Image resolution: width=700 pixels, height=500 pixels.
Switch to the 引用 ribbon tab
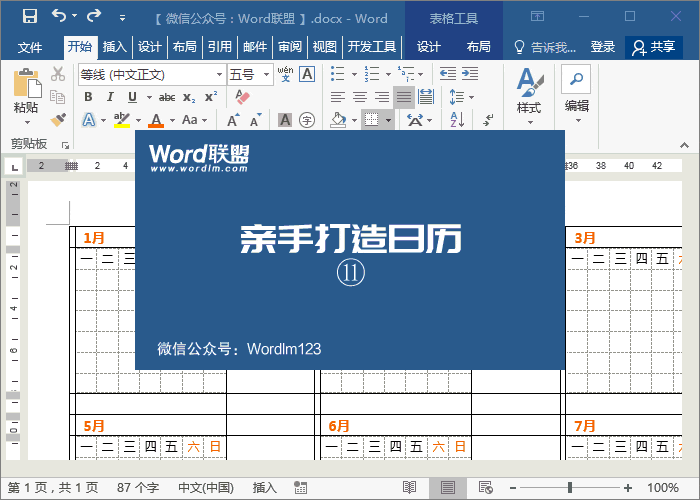click(x=220, y=46)
